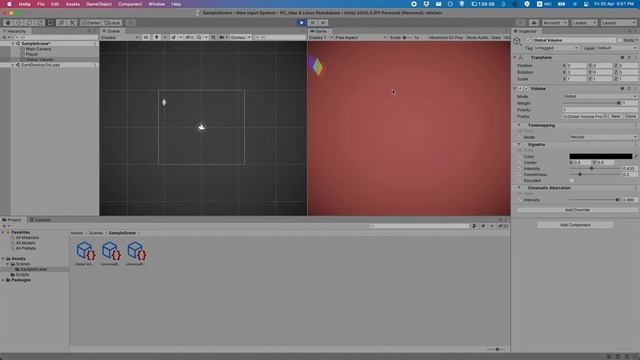
Task: Select the custom editor tools icon
Action: [x=72, y=23]
